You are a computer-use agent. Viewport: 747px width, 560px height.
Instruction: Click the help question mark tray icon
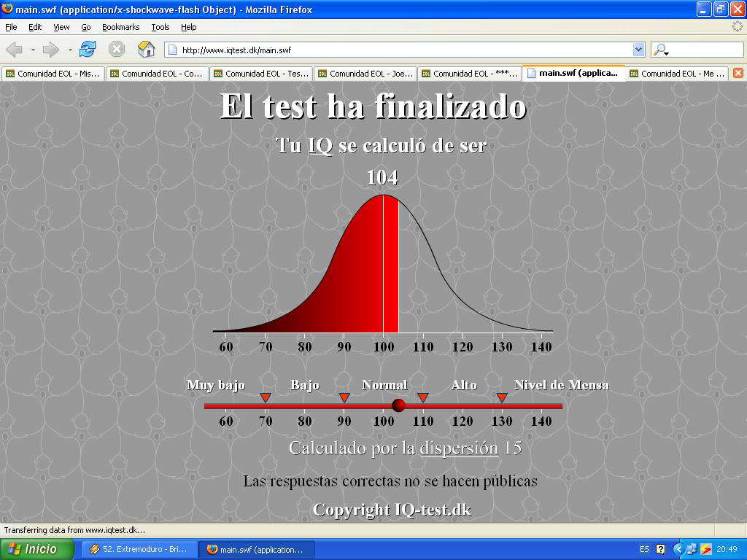660,549
